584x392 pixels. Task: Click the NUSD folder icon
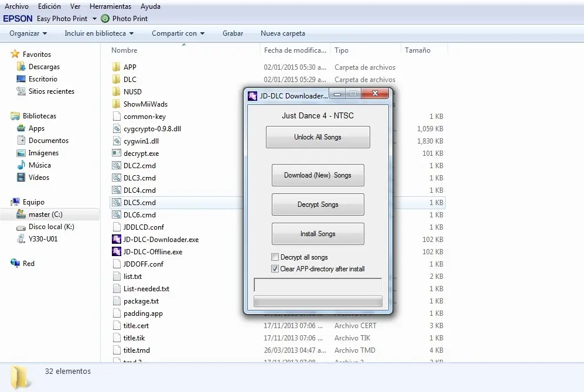pos(116,91)
